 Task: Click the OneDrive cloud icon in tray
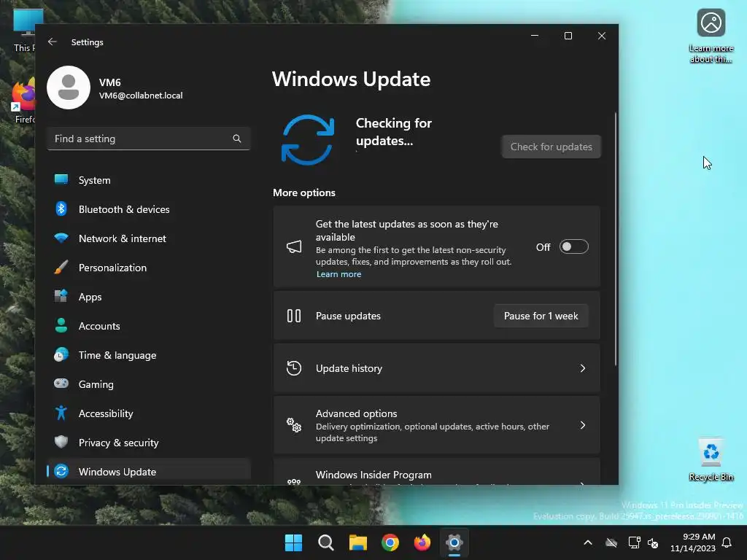[x=611, y=542]
